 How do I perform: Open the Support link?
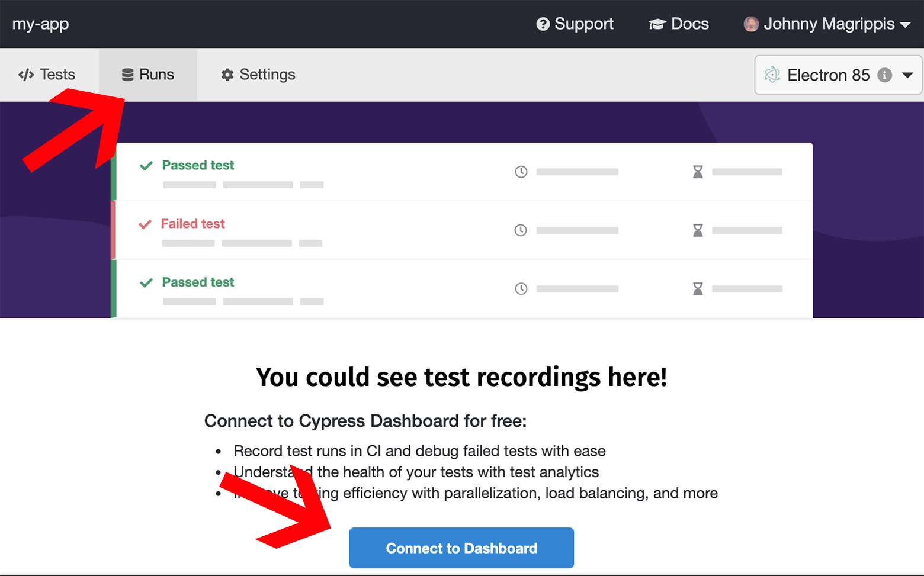pyautogui.click(x=575, y=24)
